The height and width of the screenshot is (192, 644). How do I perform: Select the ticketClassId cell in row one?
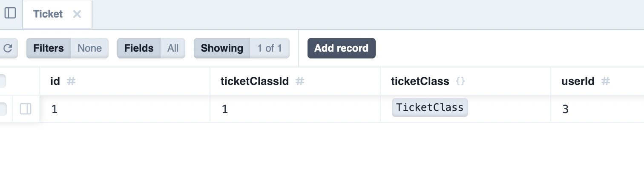[x=295, y=109]
